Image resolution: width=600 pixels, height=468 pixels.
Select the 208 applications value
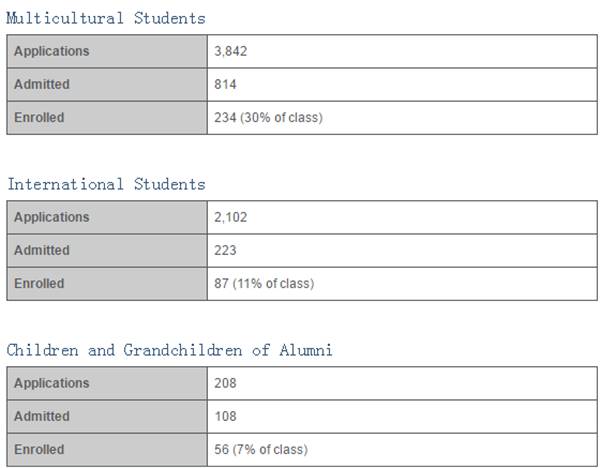(225, 383)
